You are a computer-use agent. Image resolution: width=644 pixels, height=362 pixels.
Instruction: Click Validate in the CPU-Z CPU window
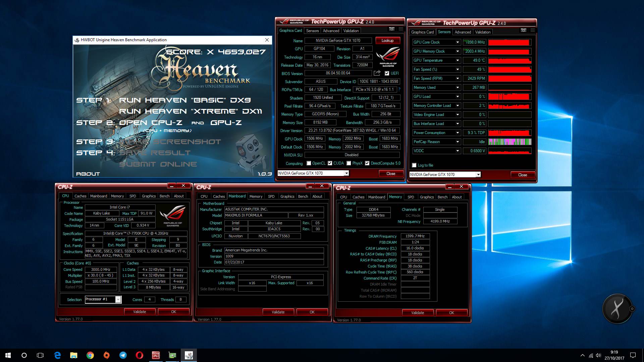pyautogui.click(x=140, y=312)
